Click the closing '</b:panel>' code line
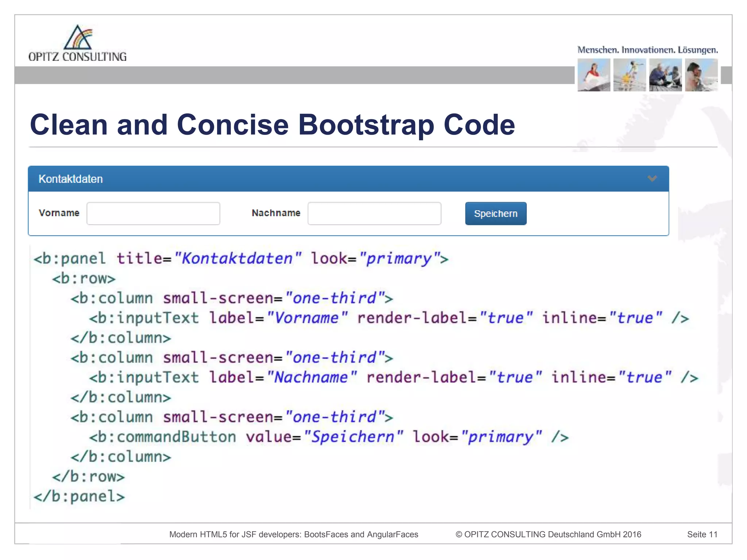 [79, 496]
